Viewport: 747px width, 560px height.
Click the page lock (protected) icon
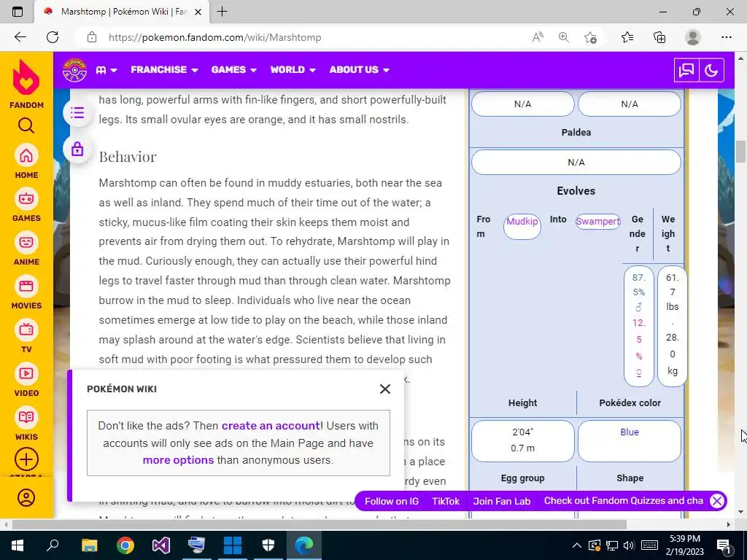click(77, 149)
